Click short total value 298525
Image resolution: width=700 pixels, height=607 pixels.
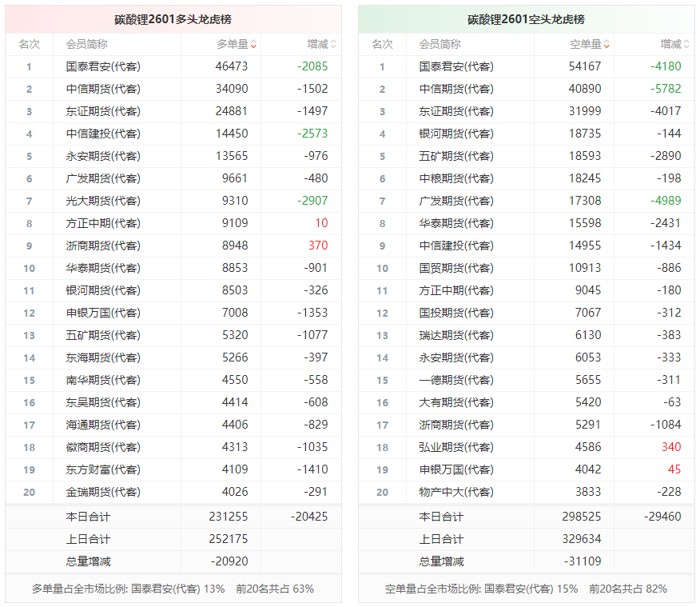[581, 517]
